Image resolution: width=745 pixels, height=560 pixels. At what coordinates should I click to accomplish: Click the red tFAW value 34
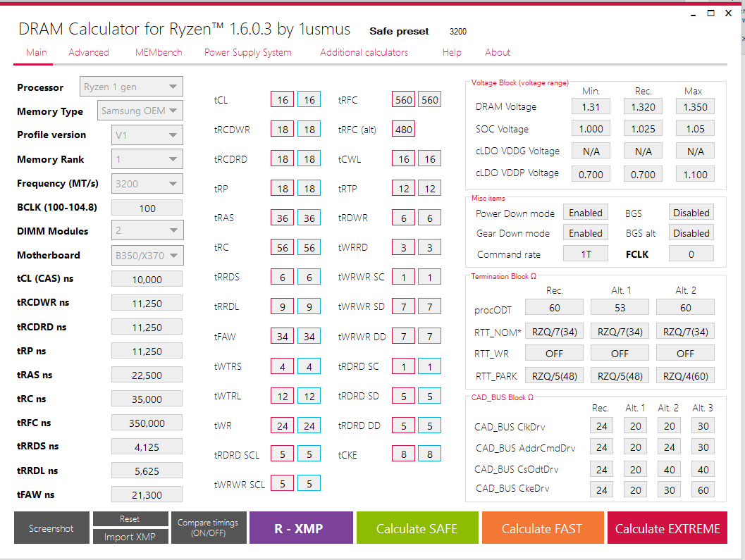(x=283, y=336)
